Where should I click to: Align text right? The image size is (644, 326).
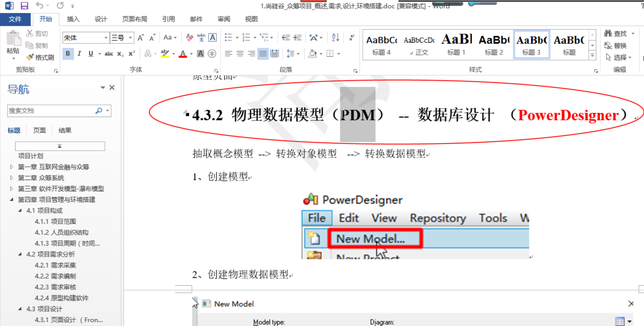[x=252, y=54]
